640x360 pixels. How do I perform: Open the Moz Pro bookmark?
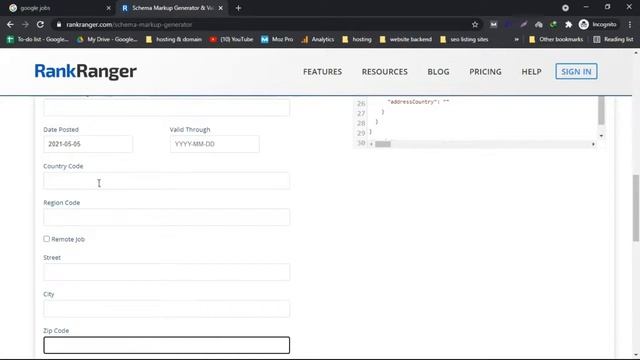(277, 39)
